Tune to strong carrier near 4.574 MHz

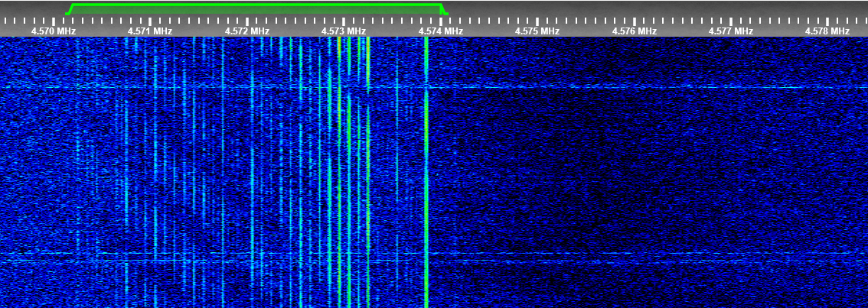pos(426,171)
